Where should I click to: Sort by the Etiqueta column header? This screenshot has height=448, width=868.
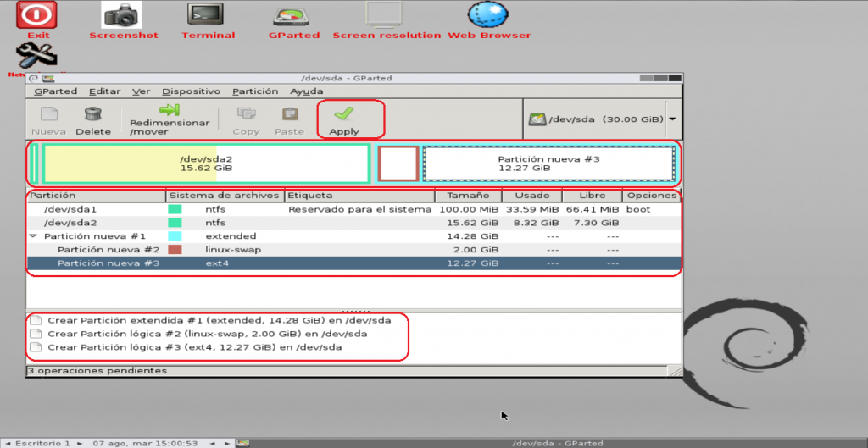[359, 196]
